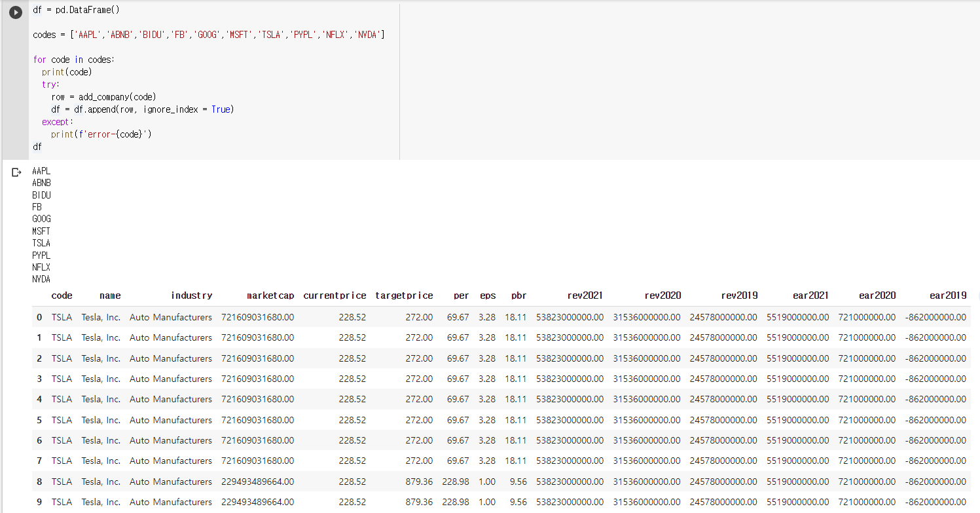
Task: Select the AAPL line in the printed output
Action: (41, 171)
